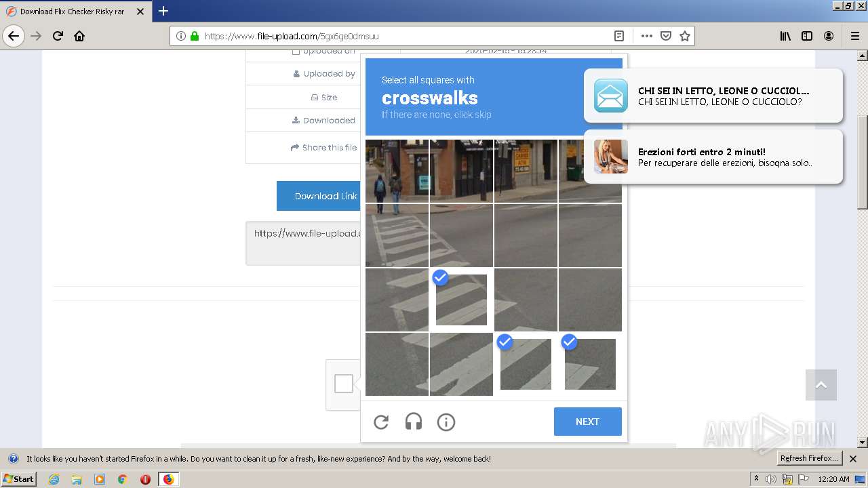
Task: Open Opera from the taskbar
Action: click(145, 479)
